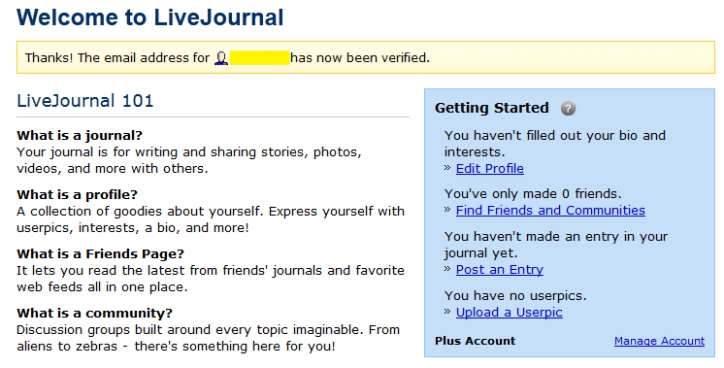
Task: Click 'has now been verified.' text
Action: tap(360, 58)
